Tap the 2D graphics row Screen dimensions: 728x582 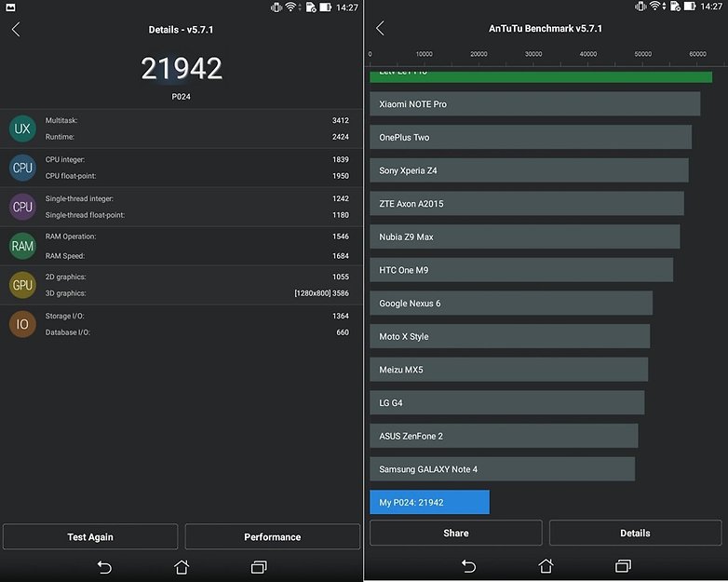click(182, 277)
